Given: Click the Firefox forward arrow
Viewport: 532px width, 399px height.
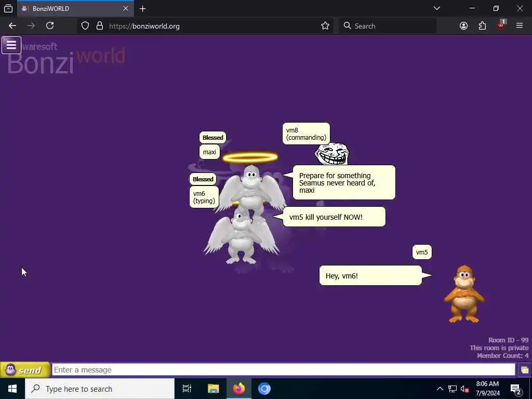Looking at the screenshot, I should tap(31, 26).
